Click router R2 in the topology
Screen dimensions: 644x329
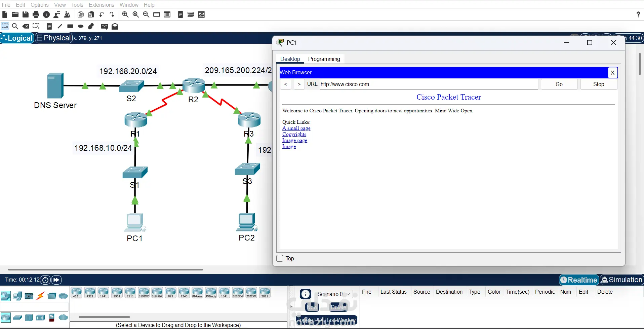pyautogui.click(x=194, y=85)
